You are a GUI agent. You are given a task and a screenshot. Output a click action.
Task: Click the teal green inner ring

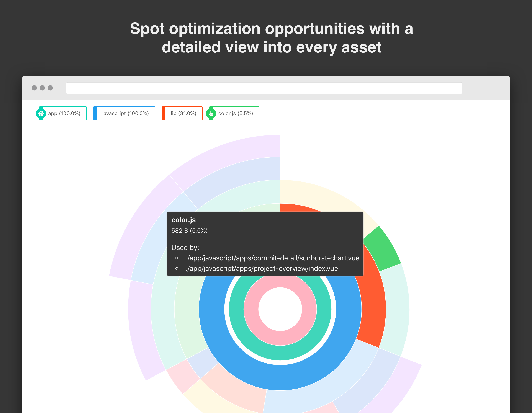280,353
